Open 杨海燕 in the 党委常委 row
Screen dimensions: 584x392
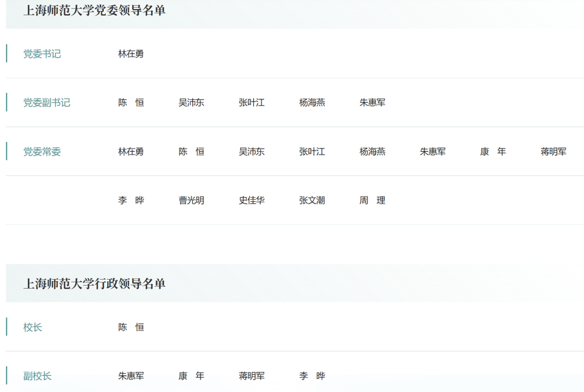(x=372, y=151)
